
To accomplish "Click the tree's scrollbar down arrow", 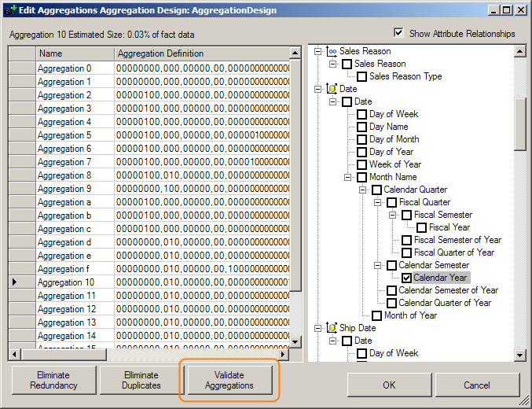I will [x=519, y=356].
